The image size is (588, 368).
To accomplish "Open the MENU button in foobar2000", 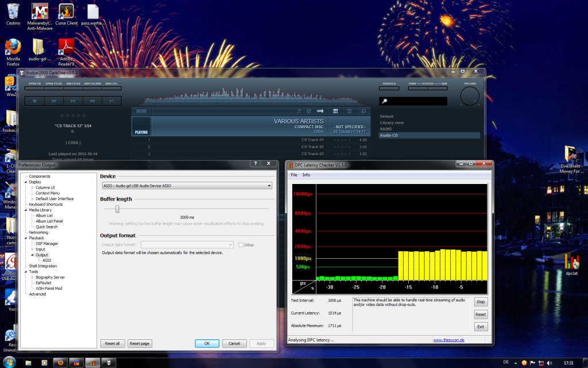I will tap(141, 111).
